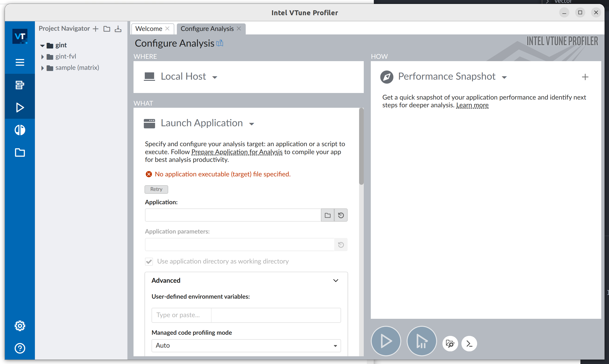Click Start Paused button
The width and height of the screenshot is (609, 364).
click(421, 341)
